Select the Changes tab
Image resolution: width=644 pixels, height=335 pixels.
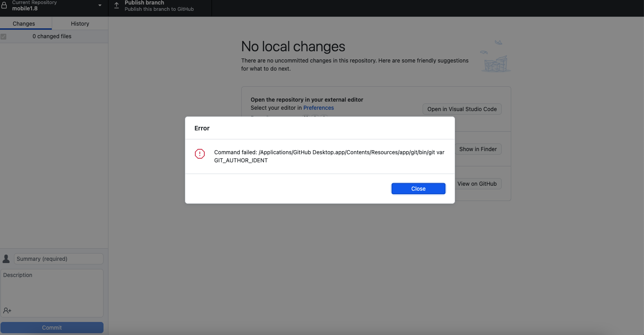(x=23, y=23)
